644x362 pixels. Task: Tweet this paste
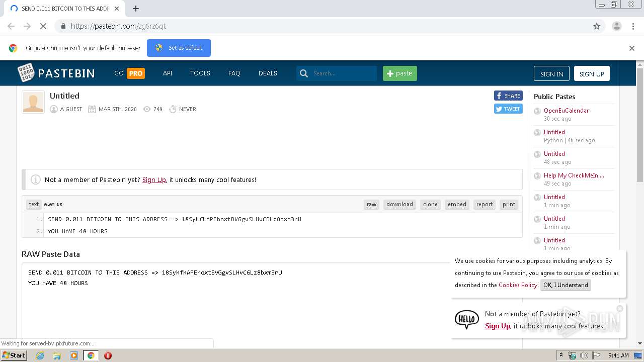pyautogui.click(x=508, y=109)
